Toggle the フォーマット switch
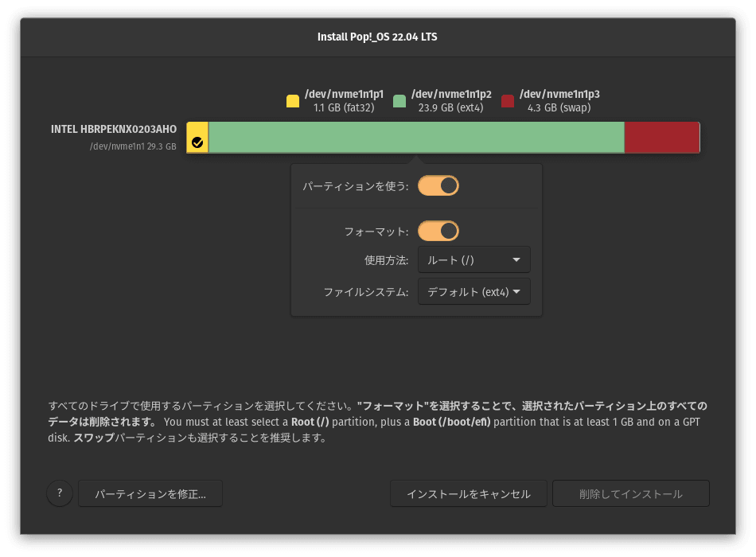The image size is (756, 557). point(438,231)
